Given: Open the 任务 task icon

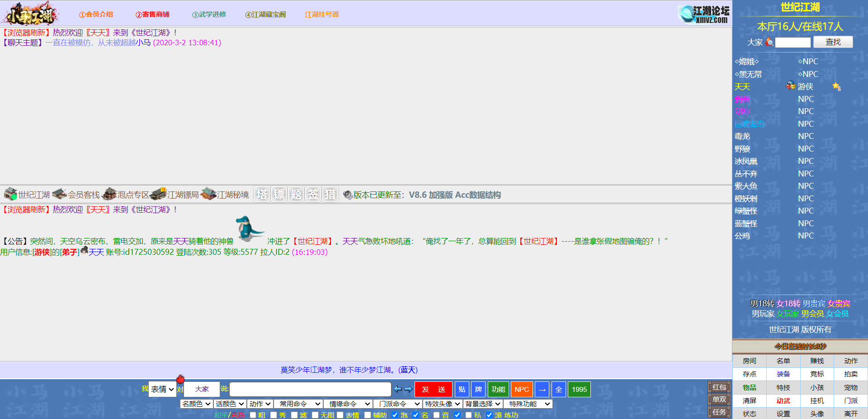Looking at the screenshot, I should [x=719, y=412].
